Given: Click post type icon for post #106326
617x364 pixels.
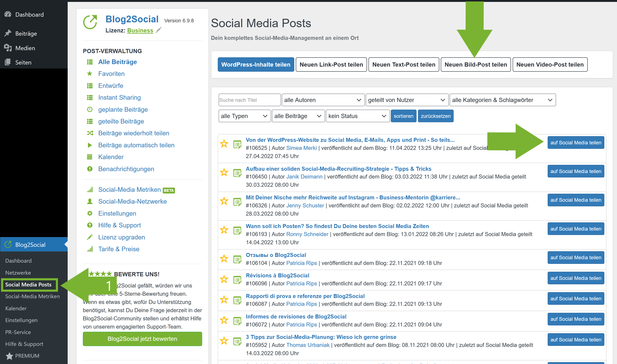Looking at the screenshot, I should (237, 202).
